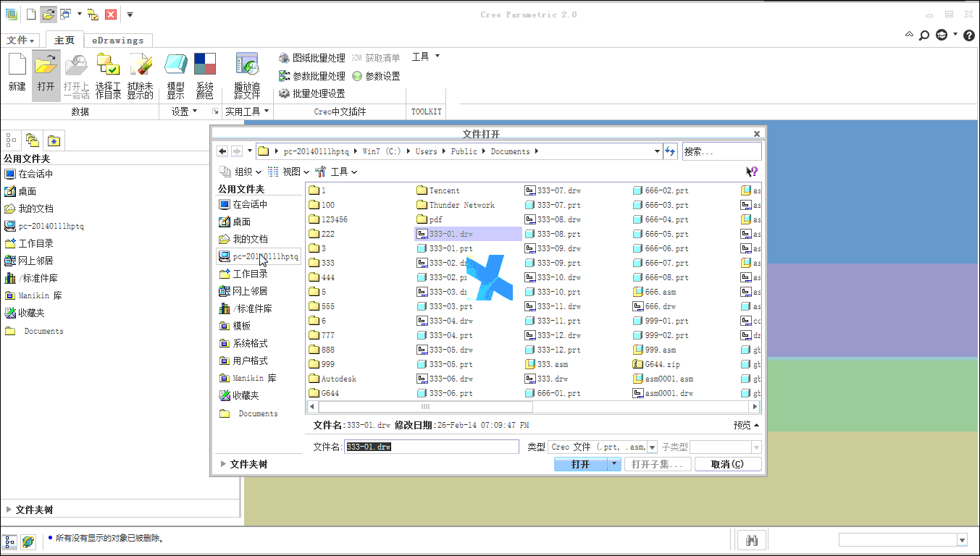This screenshot has height=556, width=980.
Task: Click the binoculars find icon in status bar
Action: click(x=752, y=540)
